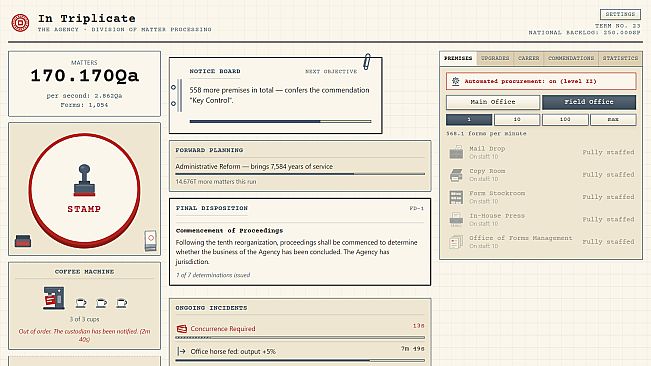Click the Ongoing Incidents heading

tap(211, 308)
